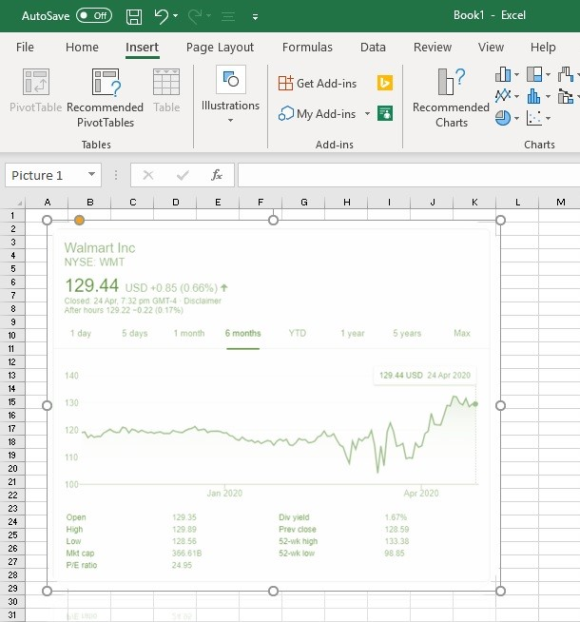Insert Waterfall chart icon
The image size is (580, 622).
click(566, 75)
